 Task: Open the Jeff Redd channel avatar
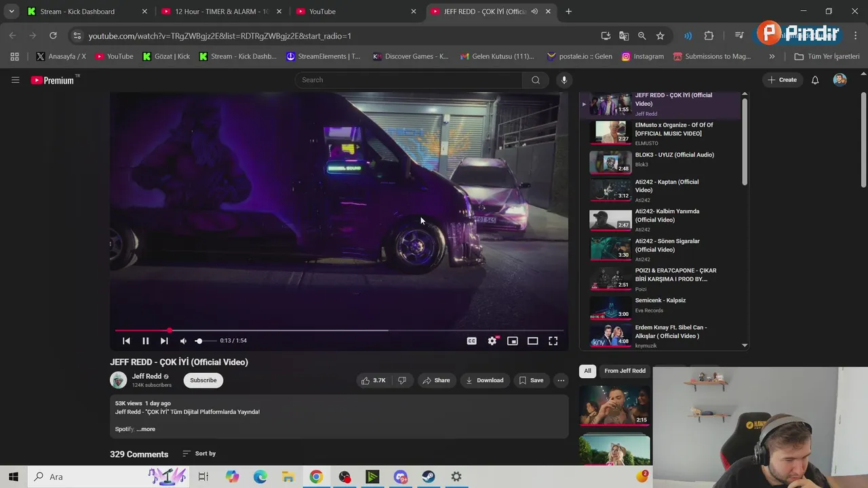point(119,380)
